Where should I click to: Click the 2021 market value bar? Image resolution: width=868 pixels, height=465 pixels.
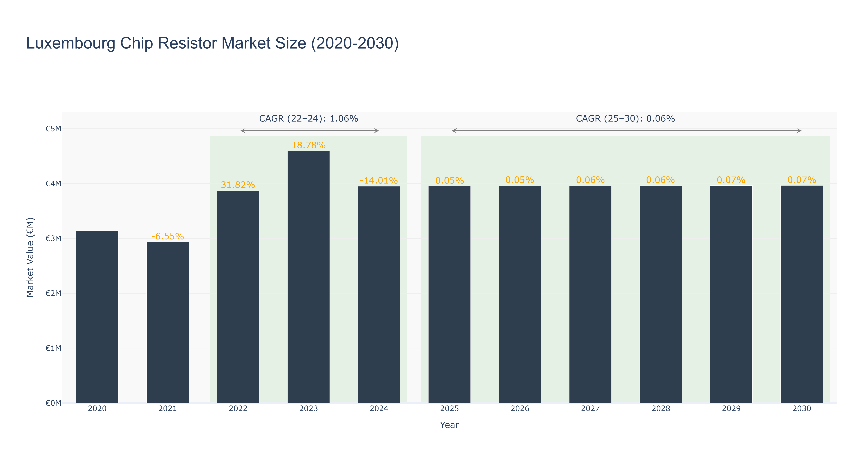pyautogui.click(x=167, y=322)
